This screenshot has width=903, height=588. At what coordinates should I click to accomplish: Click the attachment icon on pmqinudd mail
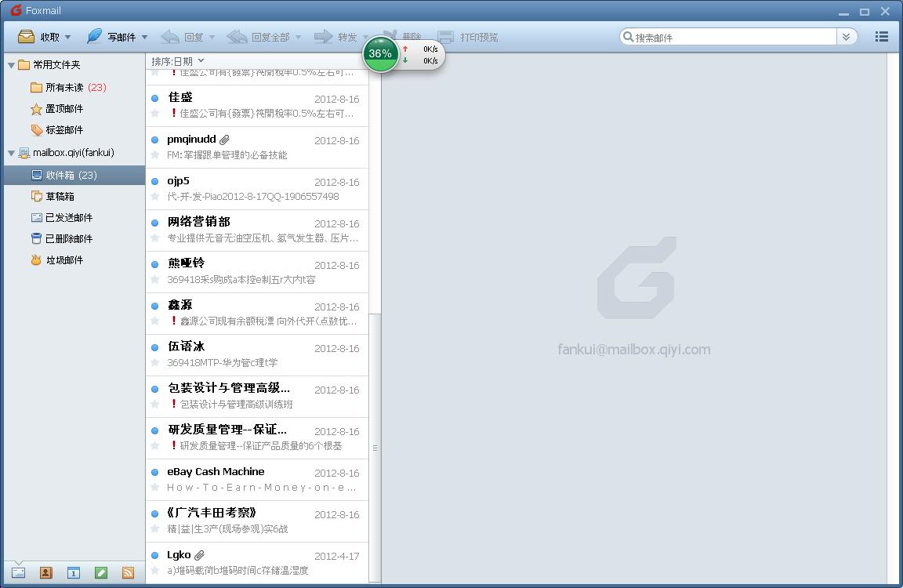225,140
